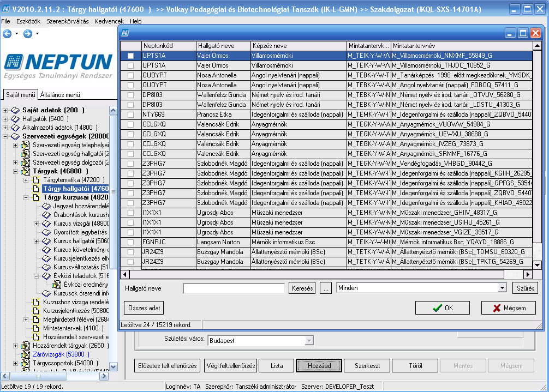Click the Keresés button
Screen dimensions: 549x392
click(x=302, y=288)
